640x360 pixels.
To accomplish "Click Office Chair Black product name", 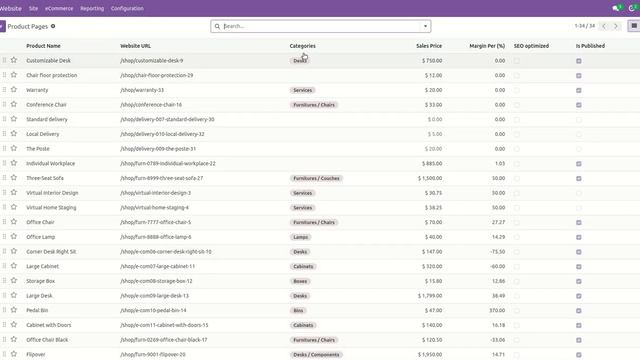I will tap(47, 340).
